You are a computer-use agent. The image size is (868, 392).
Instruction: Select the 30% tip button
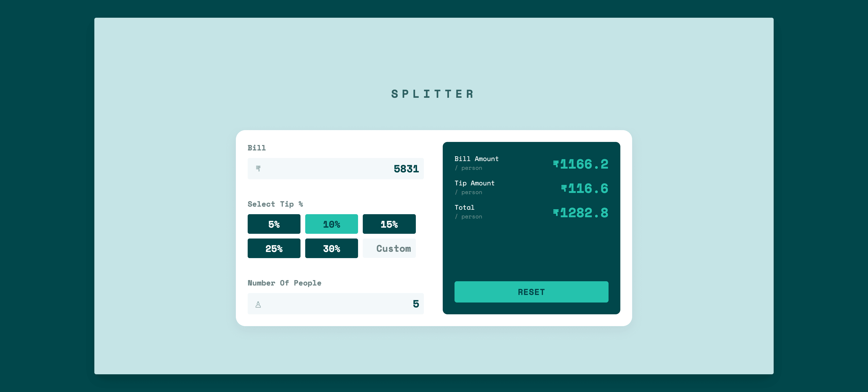[332, 248]
